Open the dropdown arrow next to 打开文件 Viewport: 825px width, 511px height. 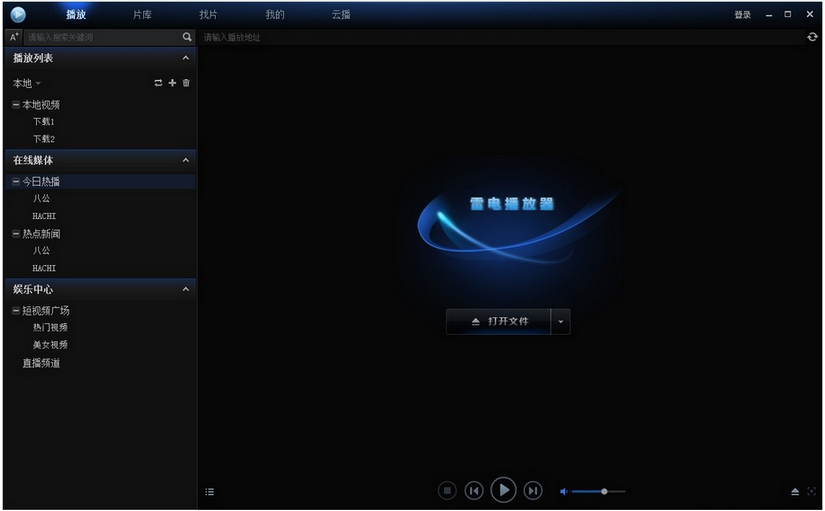coord(561,322)
